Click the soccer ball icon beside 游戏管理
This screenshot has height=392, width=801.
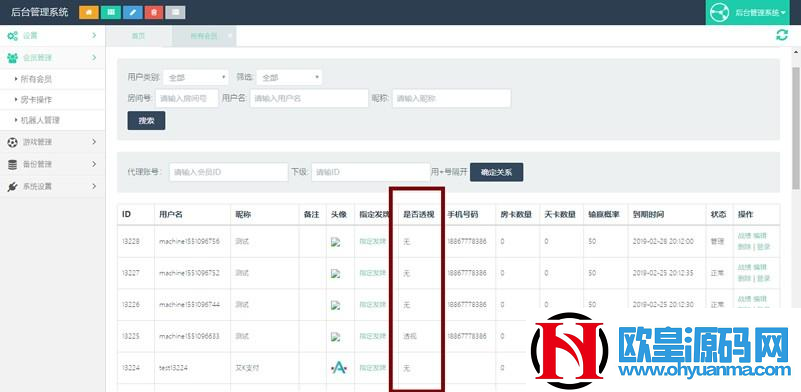(12, 143)
